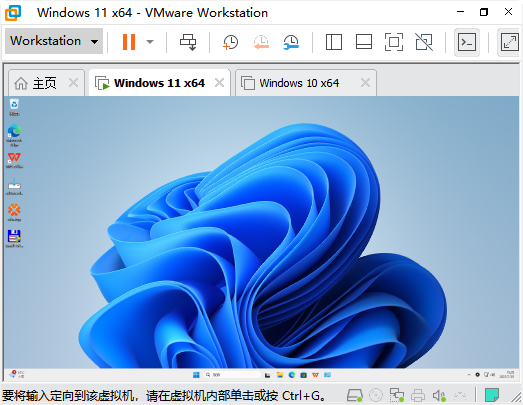Click the stretch guest display icon

509,42
